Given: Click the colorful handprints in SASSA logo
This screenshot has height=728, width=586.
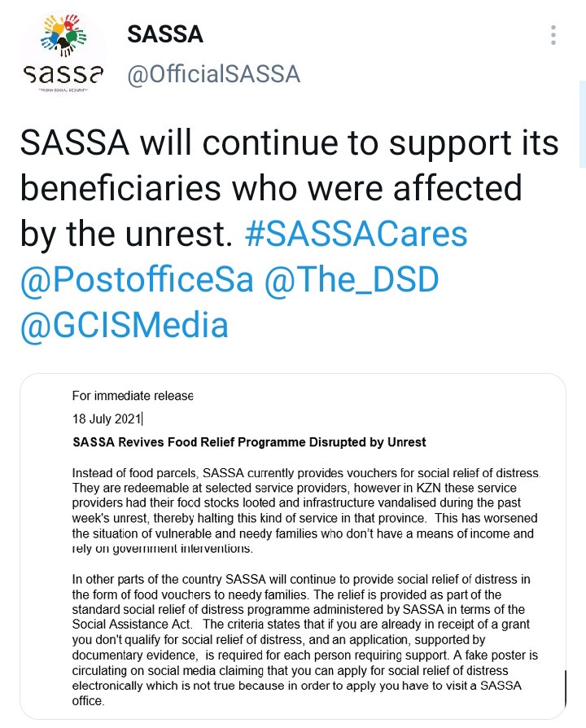Looking at the screenshot, I should coord(63,38).
